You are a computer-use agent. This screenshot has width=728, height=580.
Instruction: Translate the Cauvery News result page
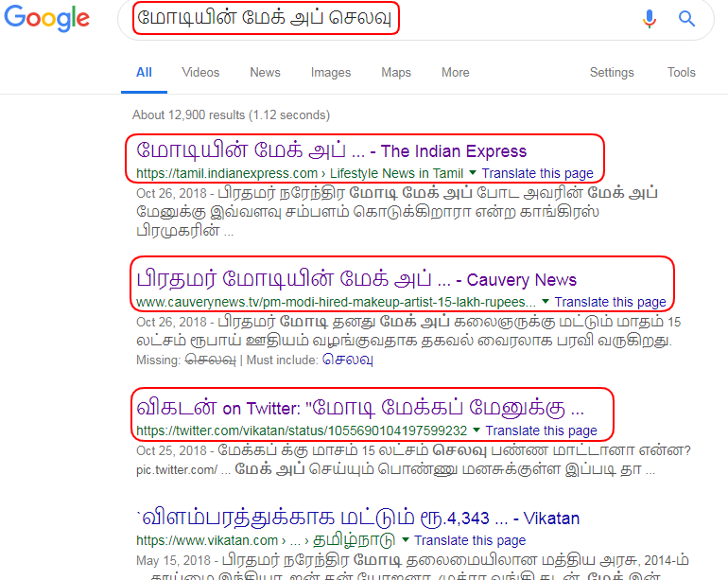pos(610,302)
